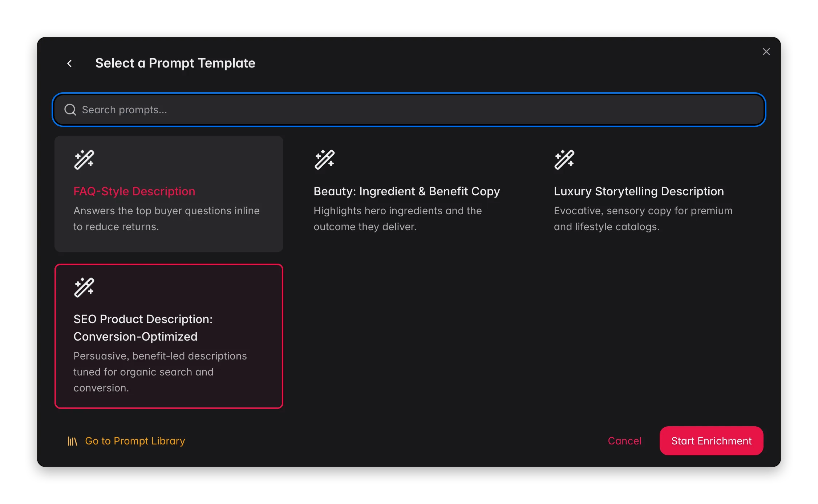818x504 pixels.
Task: Click the 'Select a Prompt Template' heading
Action: pos(175,63)
